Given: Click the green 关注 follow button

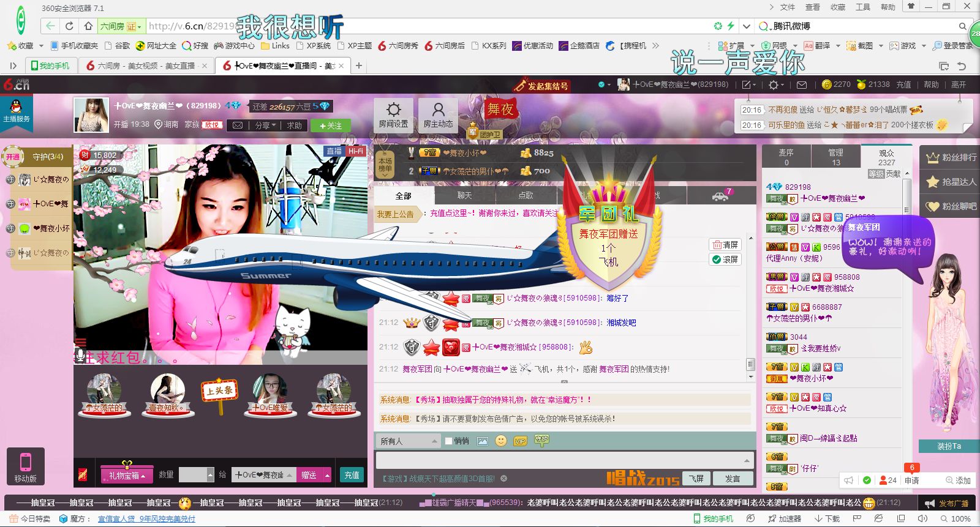Looking at the screenshot, I should pos(330,125).
